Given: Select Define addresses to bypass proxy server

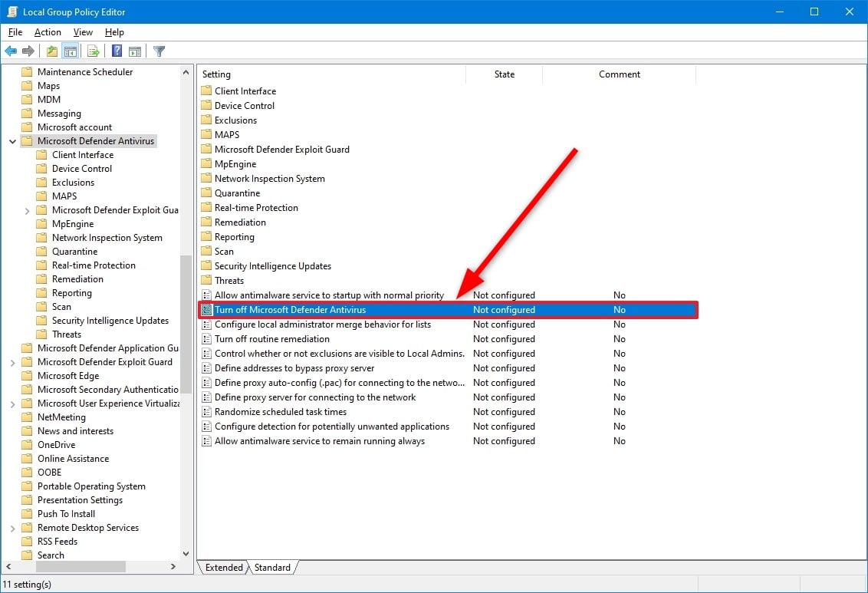Looking at the screenshot, I should [447, 368].
